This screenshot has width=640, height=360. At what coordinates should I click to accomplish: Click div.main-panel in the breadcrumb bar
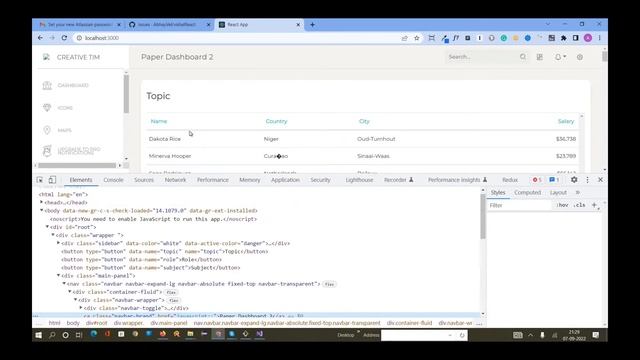[x=169, y=323]
